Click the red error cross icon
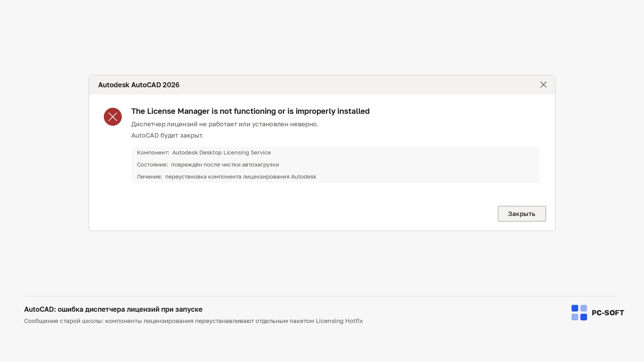The width and height of the screenshot is (644, 362). pyautogui.click(x=113, y=117)
